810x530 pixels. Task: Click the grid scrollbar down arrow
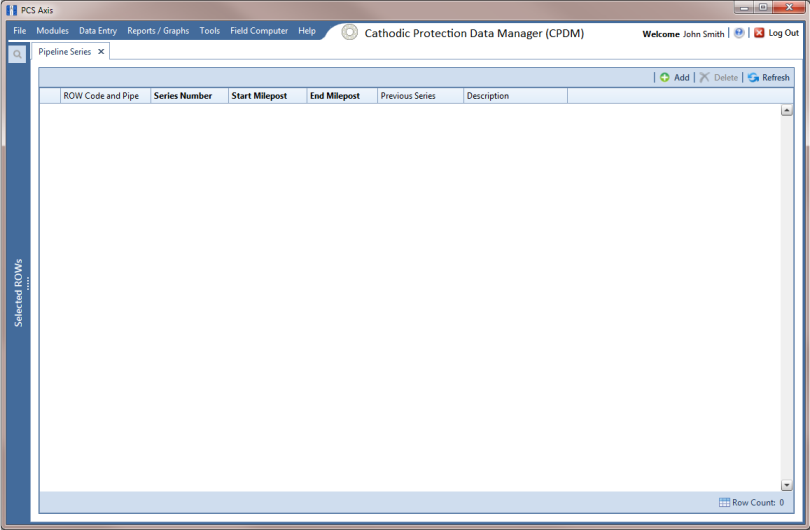pos(786,485)
